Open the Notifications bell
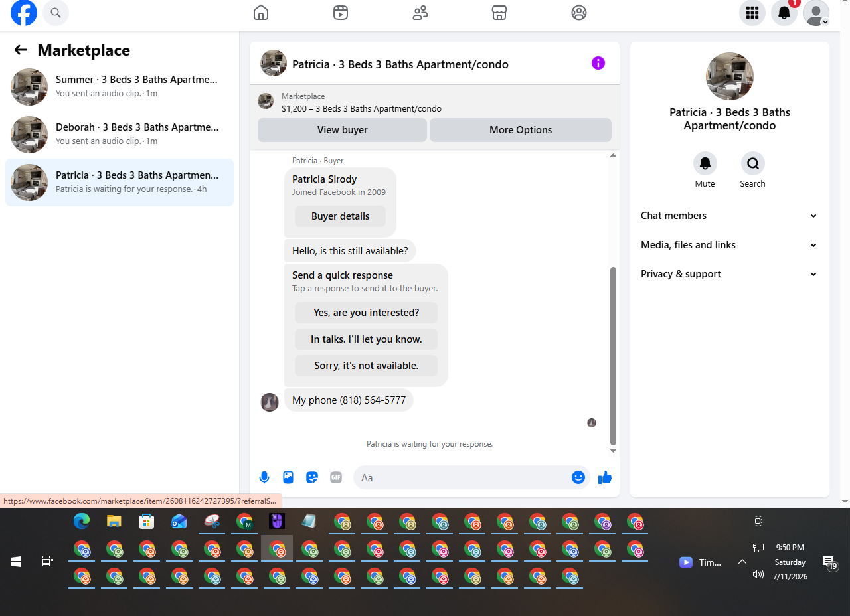The image size is (850, 616). click(784, 13)
